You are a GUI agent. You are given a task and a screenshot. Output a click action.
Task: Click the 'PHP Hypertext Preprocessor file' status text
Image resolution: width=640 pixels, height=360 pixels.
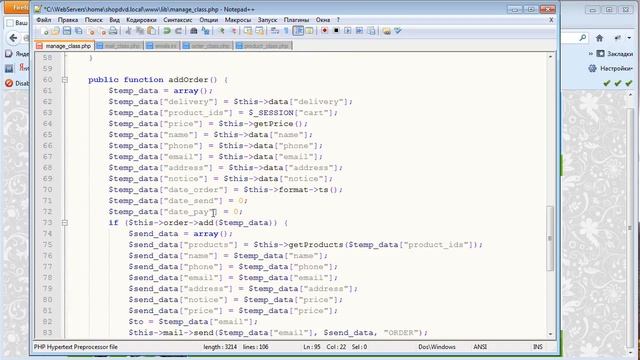point(76,347)
